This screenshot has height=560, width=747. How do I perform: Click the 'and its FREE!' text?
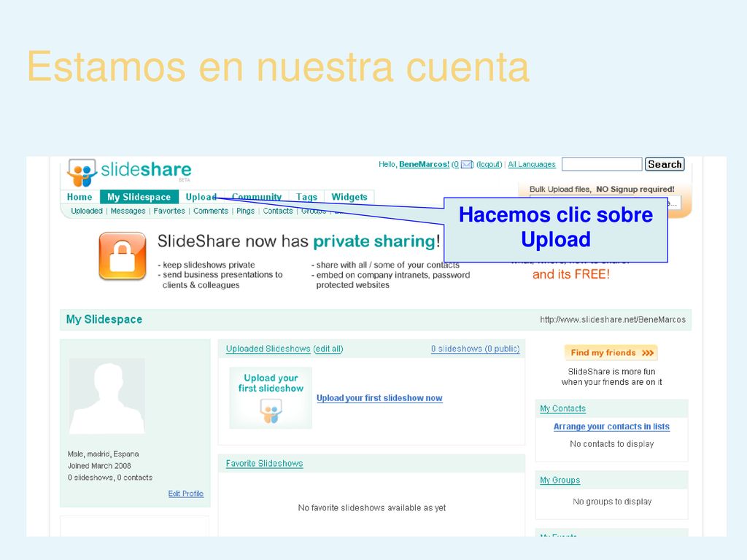coord(570,274)
